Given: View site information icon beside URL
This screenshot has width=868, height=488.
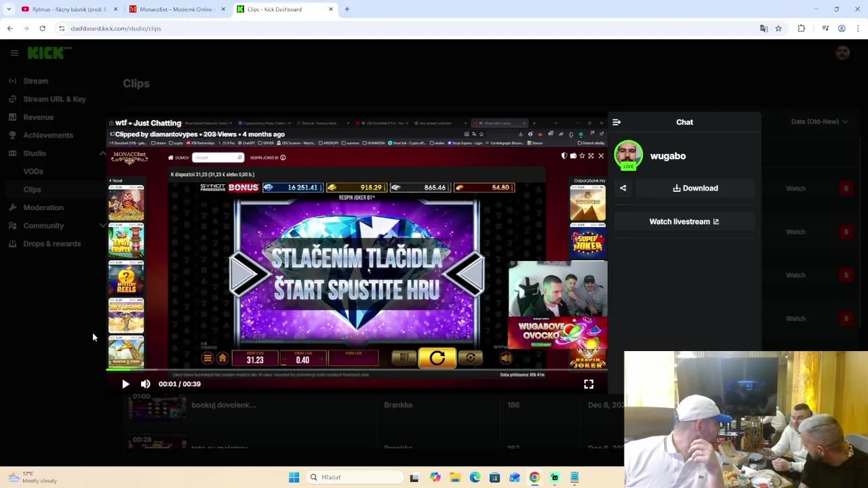Looking at the screenshot, I should (62, 28).
